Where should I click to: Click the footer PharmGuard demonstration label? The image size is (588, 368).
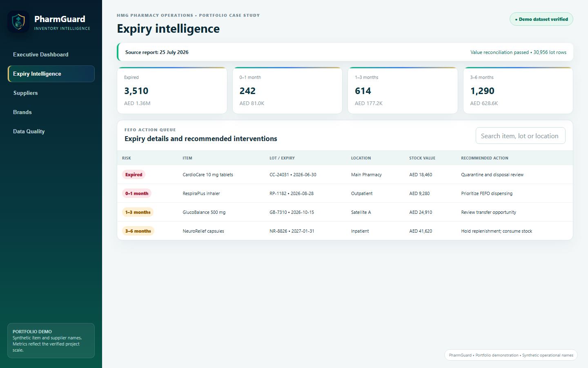click(511, 355)
